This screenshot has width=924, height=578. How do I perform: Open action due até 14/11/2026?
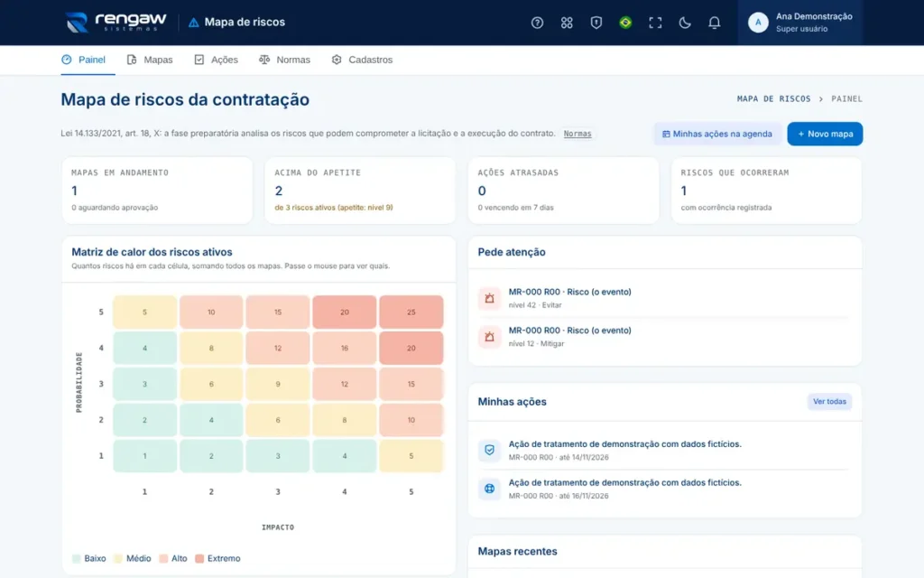click(x=665, y=450)
